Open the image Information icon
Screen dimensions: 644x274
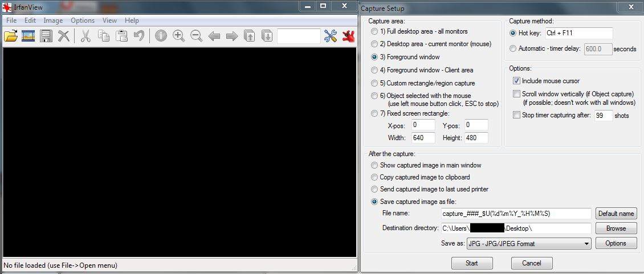(x=161, y=36)
